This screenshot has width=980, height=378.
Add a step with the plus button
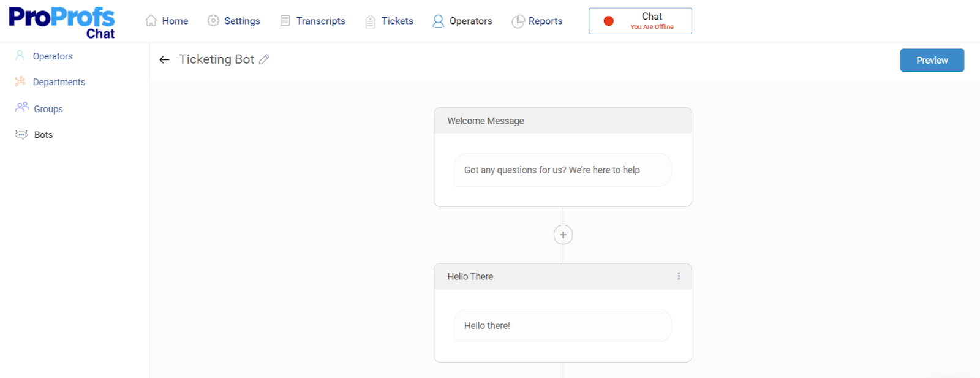[x=563, y=235]
